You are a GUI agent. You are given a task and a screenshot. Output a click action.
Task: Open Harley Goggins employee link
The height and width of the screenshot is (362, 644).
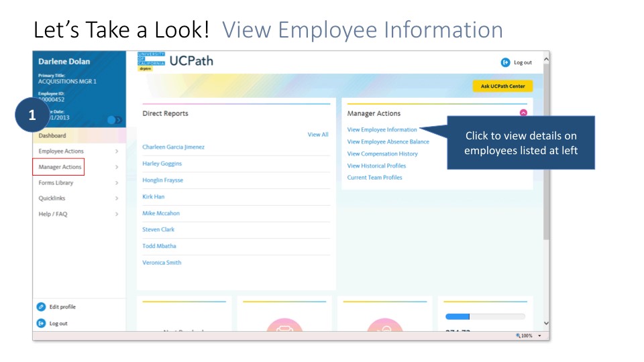point(162,164)
